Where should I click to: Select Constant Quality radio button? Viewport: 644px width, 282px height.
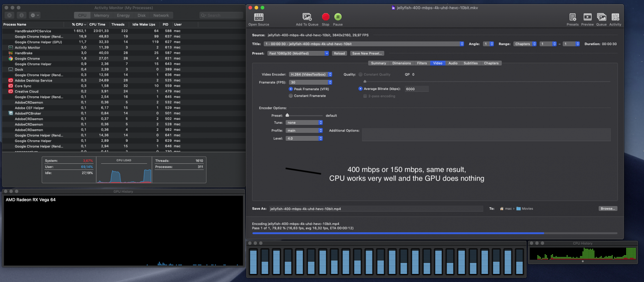361,74
